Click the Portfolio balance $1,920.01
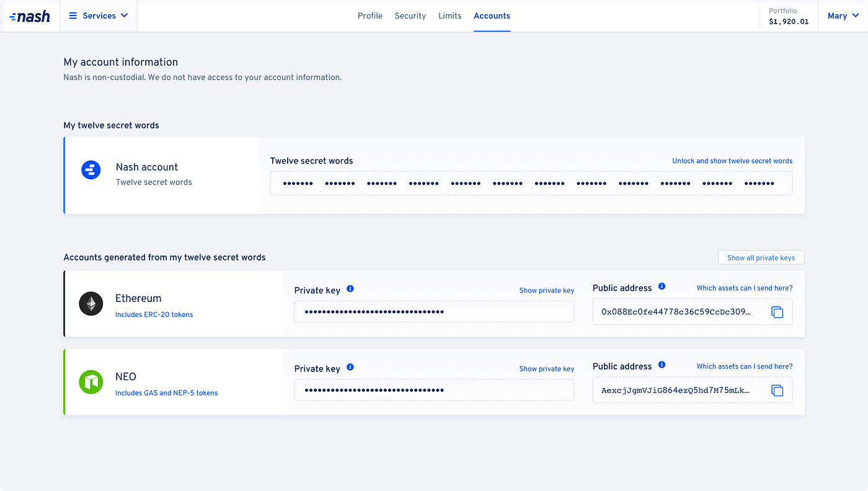 (789, 21)
